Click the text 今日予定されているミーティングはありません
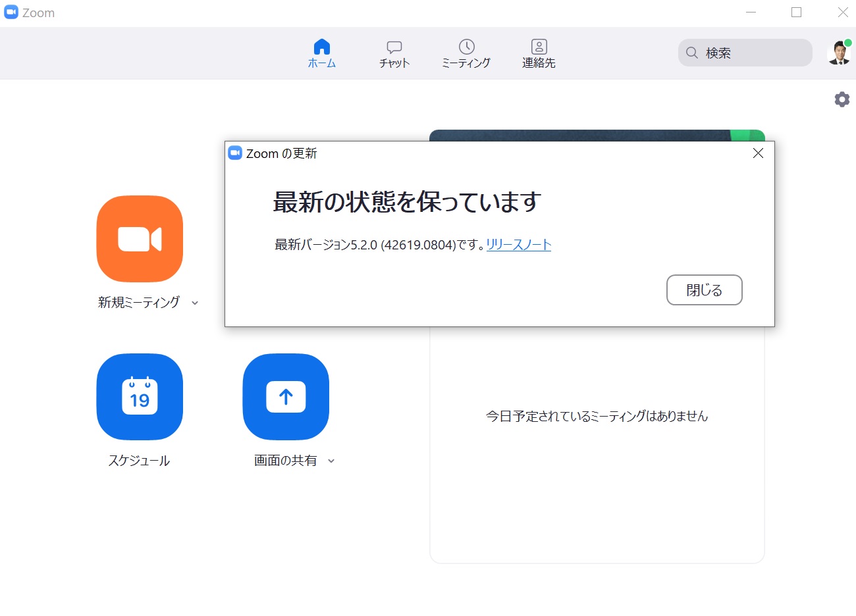Screen dimensions: 856x616 [x=597, y=416]
